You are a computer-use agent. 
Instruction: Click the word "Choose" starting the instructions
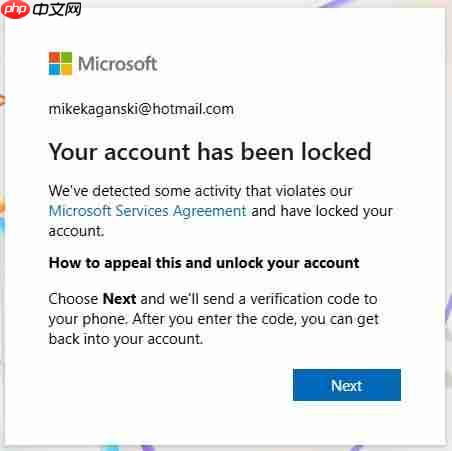coord(73,299)
